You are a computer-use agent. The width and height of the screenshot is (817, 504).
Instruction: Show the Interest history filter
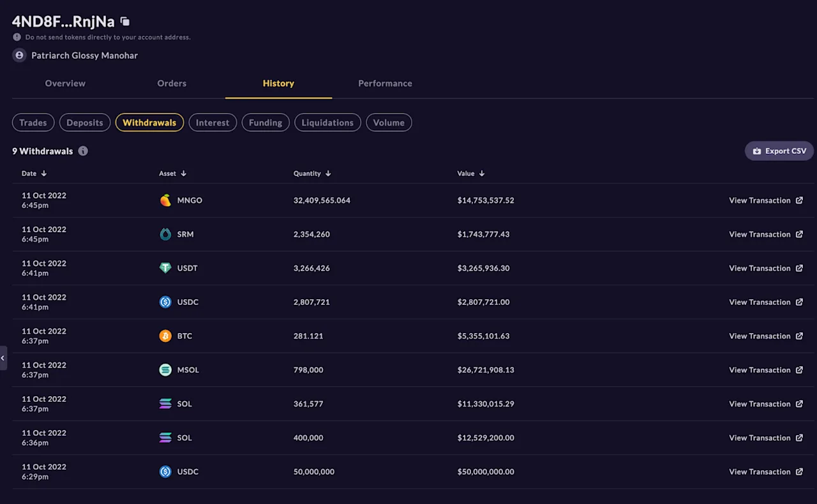coord(213,122)
